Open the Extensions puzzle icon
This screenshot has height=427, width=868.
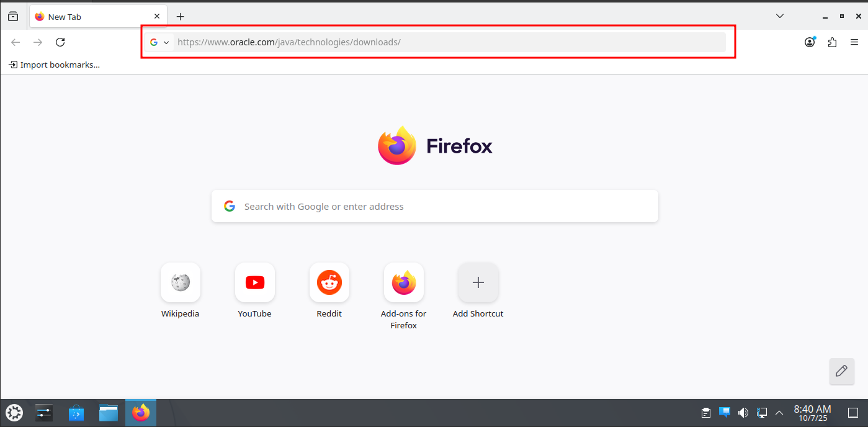point(833,42)
